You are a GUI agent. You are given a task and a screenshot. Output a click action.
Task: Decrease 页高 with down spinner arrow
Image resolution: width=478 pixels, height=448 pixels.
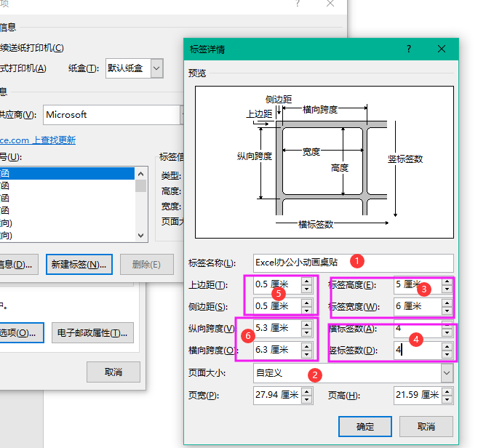[x=447, y=399]
